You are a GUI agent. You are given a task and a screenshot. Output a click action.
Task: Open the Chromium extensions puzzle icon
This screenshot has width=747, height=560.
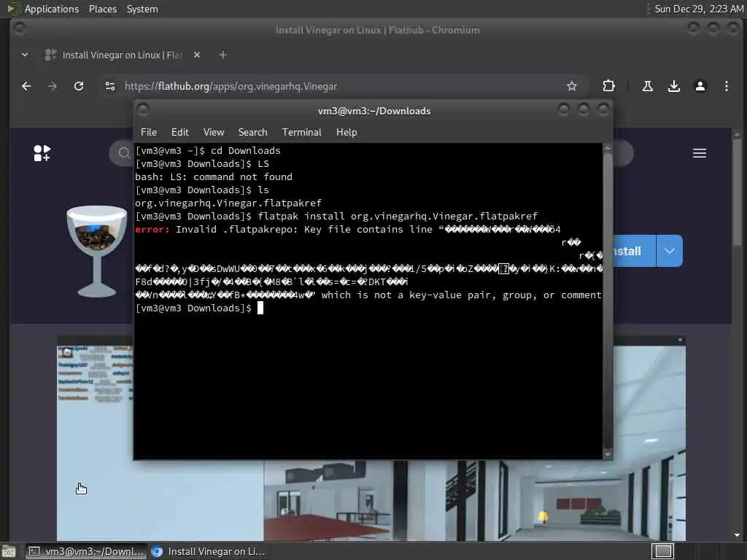pyautogui.click(x=608, y=86)
